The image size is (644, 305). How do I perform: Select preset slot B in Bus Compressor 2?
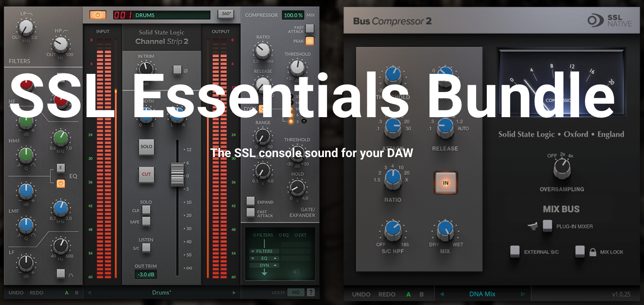point(421,294)
